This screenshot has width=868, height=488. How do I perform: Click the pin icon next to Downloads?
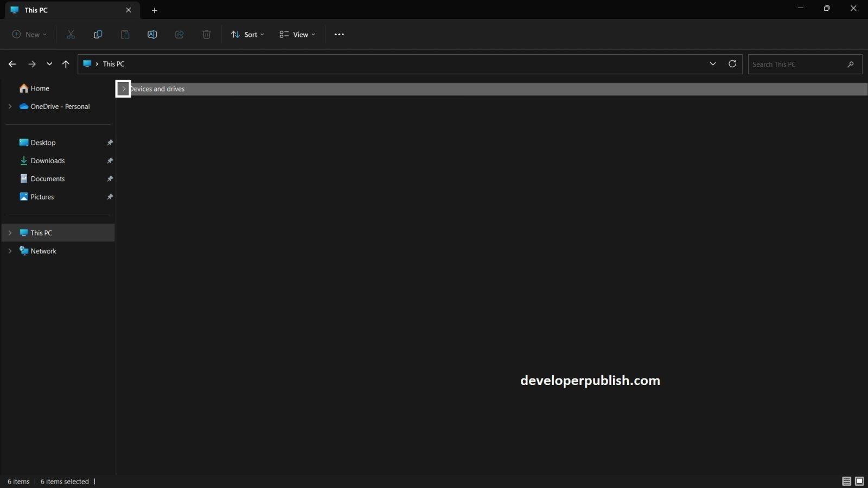click(110, 160)
